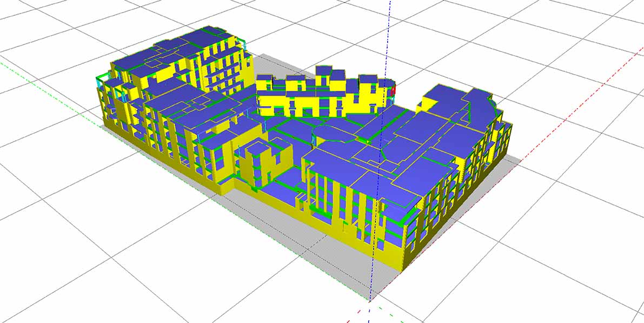Select a green balcony edge on front facade
The width and height of the screenshot is (644, 323).
[399, 221]
